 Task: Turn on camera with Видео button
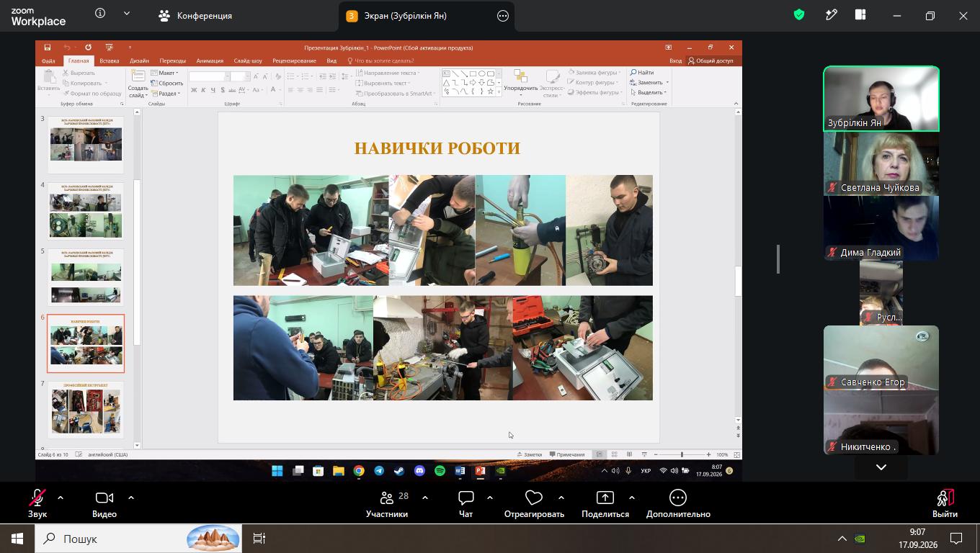(104, 504)
